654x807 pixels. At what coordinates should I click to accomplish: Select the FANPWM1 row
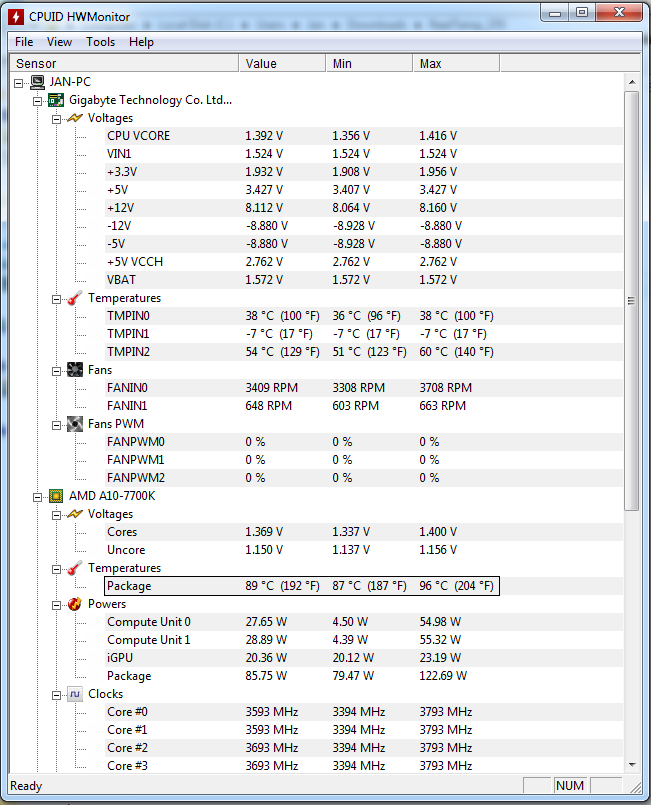(x=364, y=460)
